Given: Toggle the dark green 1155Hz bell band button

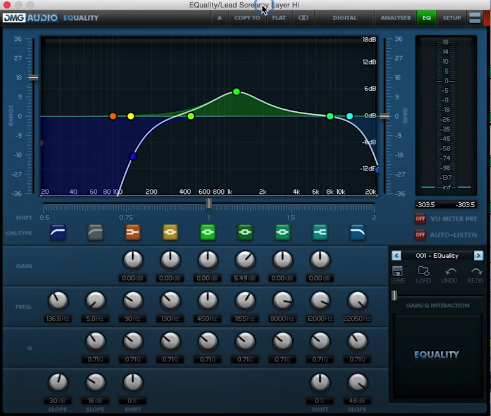Looking at the screenshot, I should pyautogui.click(x=245, y=232).
